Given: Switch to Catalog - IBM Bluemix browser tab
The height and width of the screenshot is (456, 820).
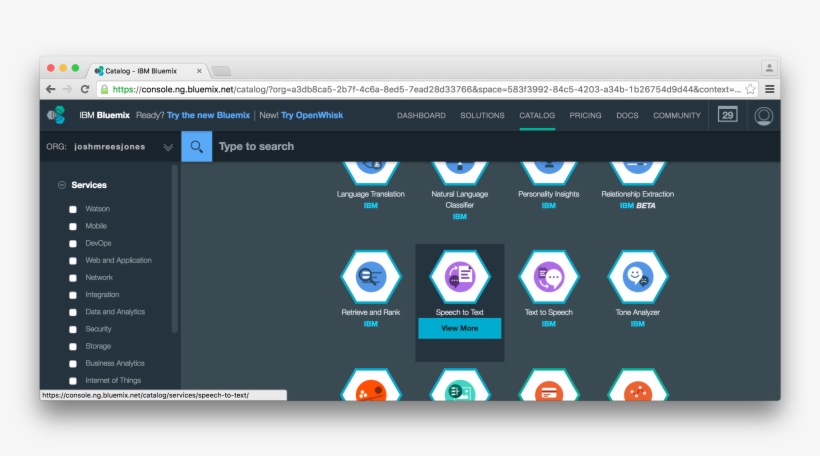Looking at the screenshot, I should pyautogui.click(x=148, y=71).
